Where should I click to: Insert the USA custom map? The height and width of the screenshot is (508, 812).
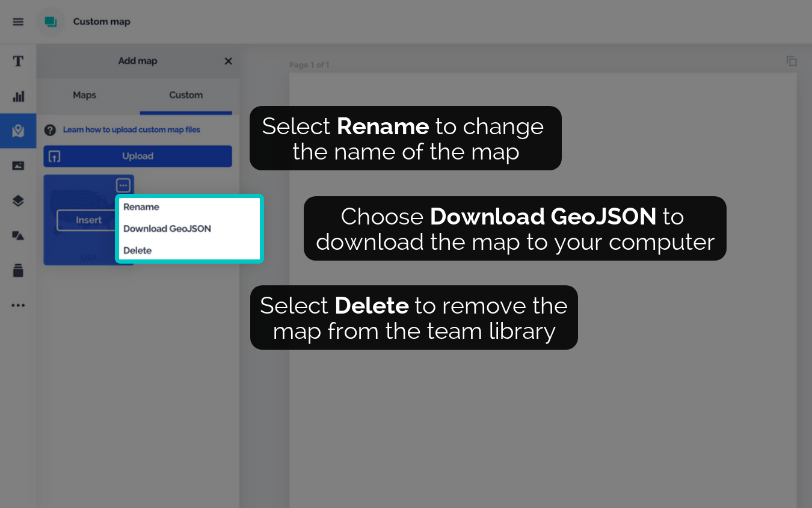pyautogui.click(x=88, y=220)
